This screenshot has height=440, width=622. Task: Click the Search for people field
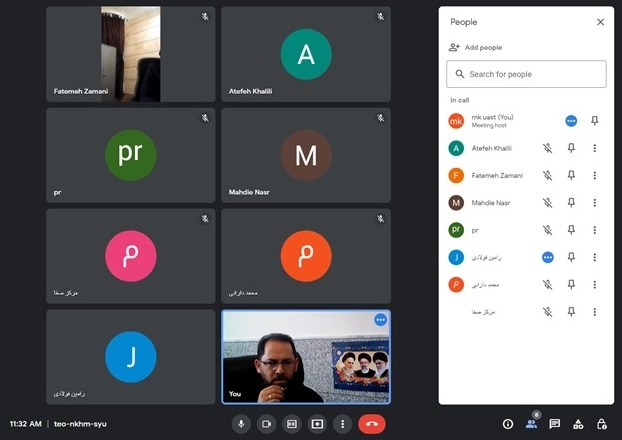pos(526,74)
